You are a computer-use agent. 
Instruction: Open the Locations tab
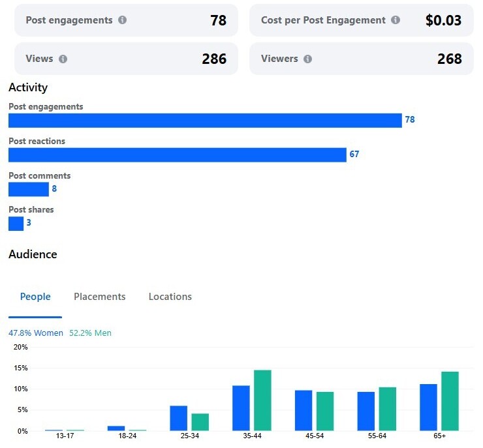pos(170,297)
